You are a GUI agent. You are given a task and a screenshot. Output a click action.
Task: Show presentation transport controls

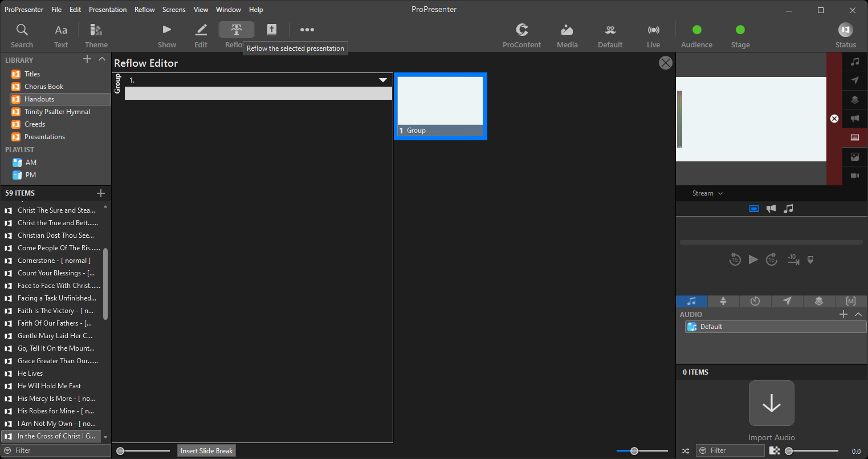pos(754,209)
